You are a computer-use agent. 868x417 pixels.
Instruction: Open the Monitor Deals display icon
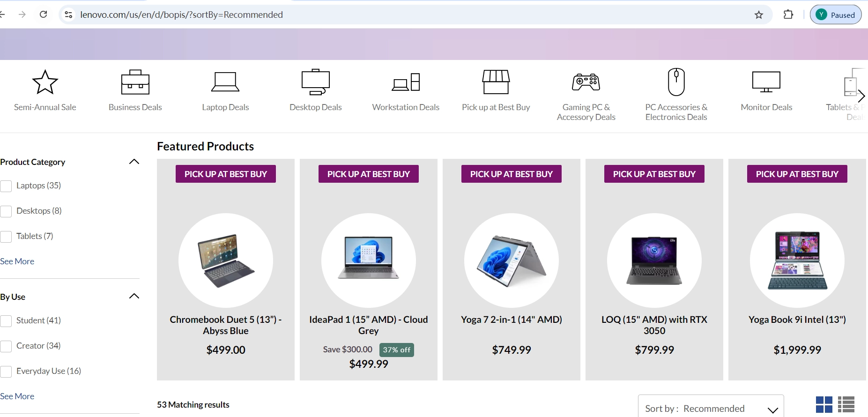click(766, 82)
